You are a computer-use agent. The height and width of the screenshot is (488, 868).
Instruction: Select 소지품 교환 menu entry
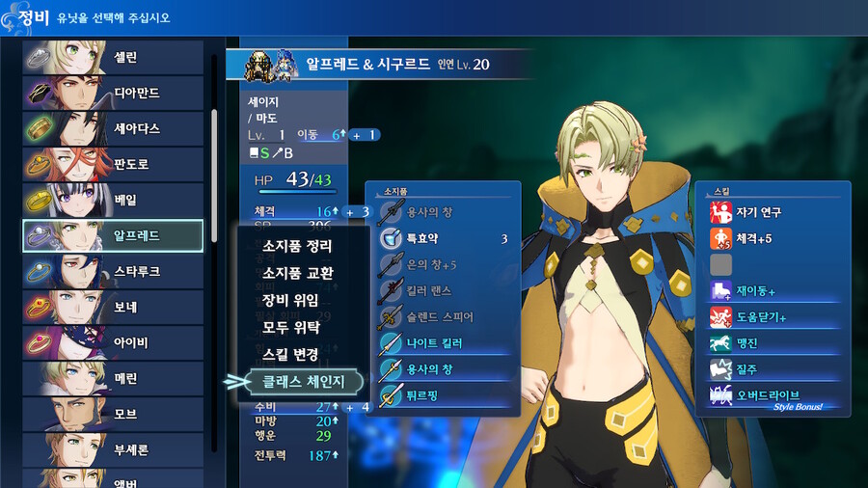click(297, 273)
